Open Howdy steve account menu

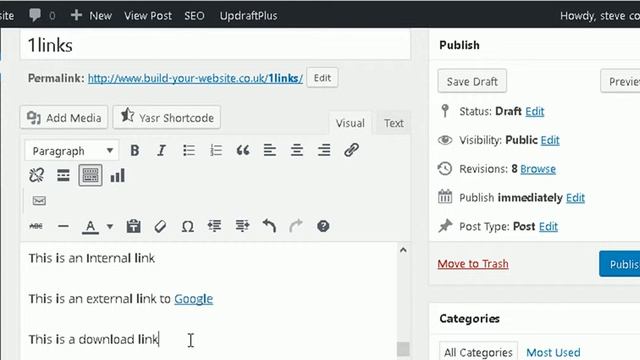tap(600, 16)
